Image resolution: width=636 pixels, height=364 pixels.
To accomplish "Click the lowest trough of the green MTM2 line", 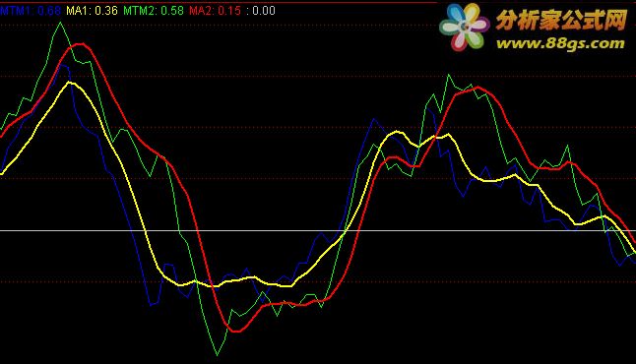I will tap(217, 355).
